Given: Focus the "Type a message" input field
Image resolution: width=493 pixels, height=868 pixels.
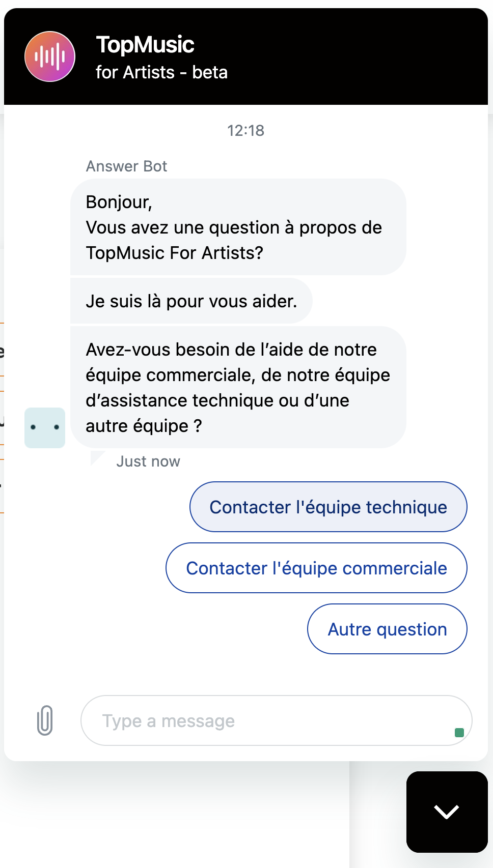Looking at the screenshot, I should (x=276, y=720).
